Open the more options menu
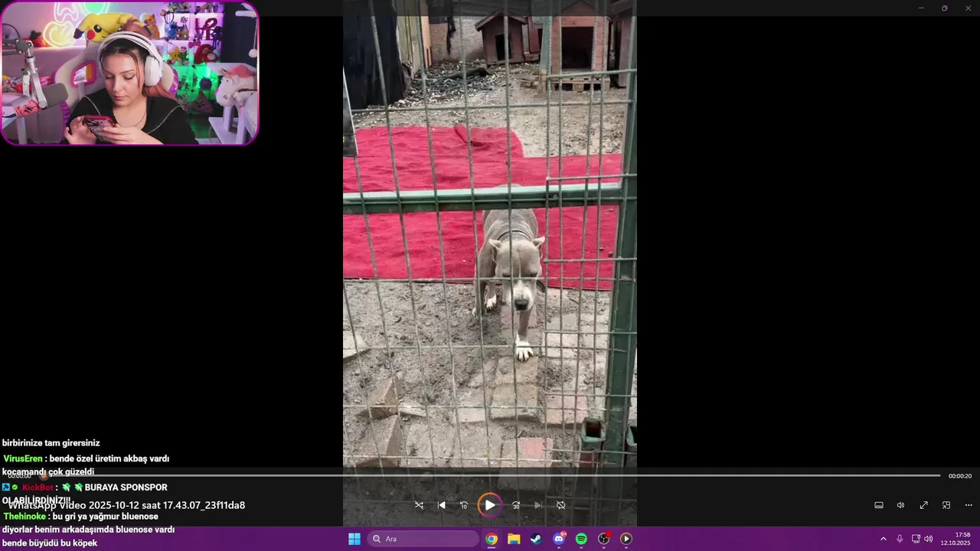This screenshot has width=980, height=551. coord(969,505)
